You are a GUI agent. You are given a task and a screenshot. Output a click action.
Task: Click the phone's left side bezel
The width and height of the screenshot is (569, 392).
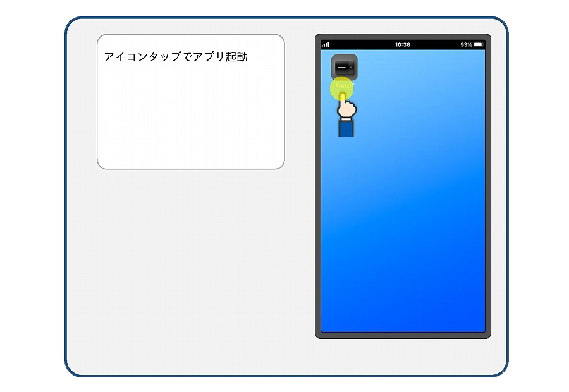click(x=318, y=190)
